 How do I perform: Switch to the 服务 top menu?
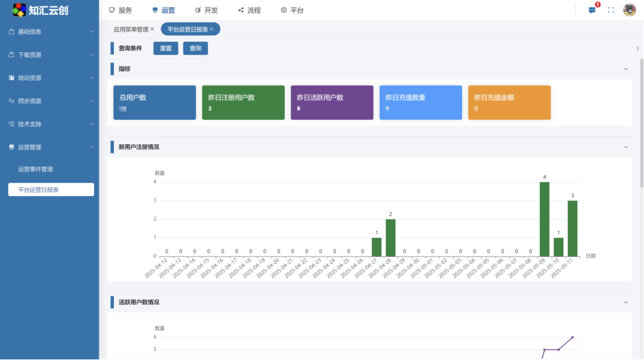click(x=121, y=10)
